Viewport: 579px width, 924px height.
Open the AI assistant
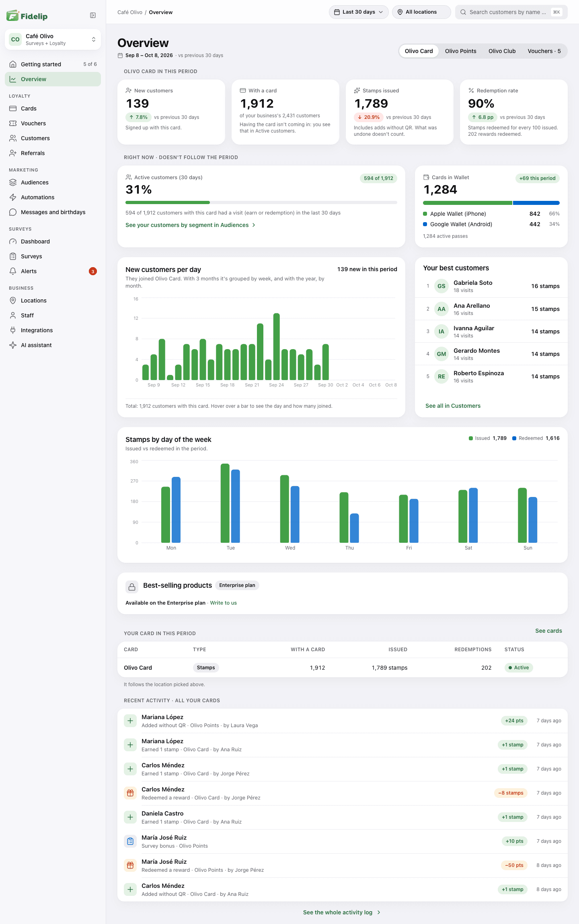[53, 345]
